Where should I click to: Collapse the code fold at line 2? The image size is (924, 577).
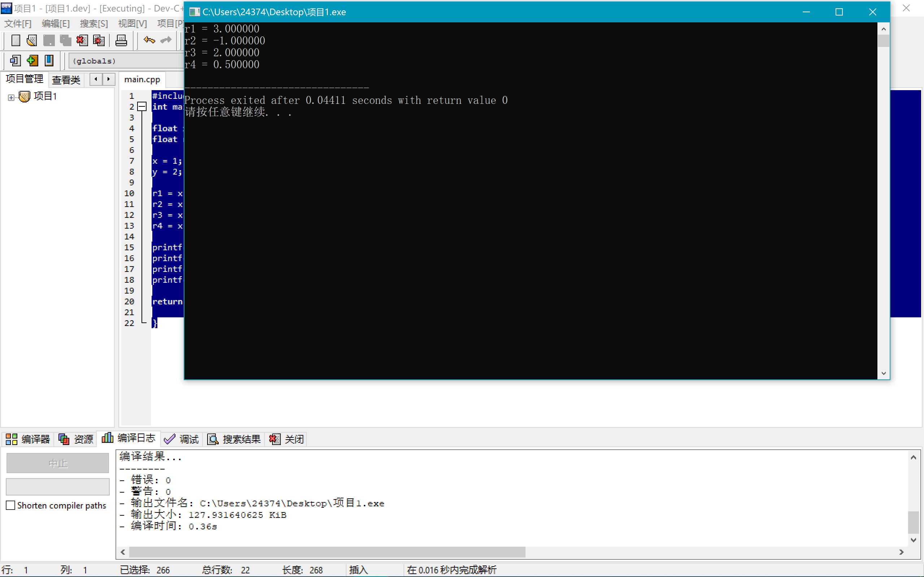click(141, 107)
